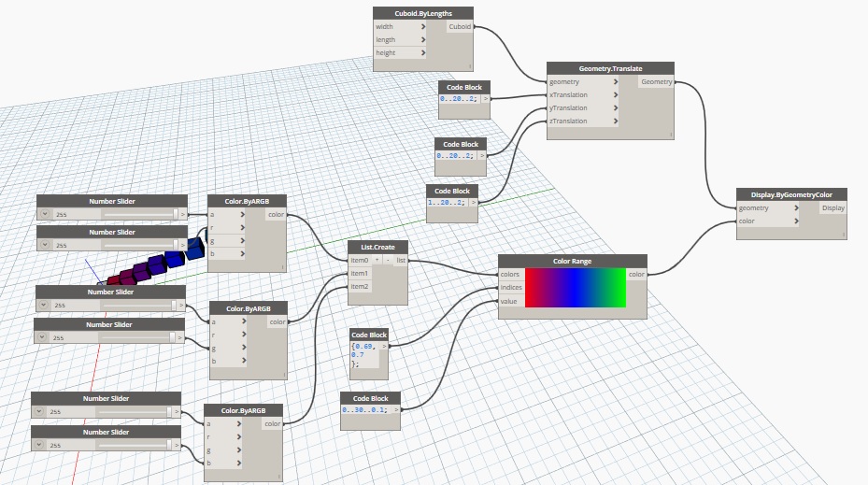
Task: Select the Display output port on Display.ByGeometryColor
Action: pyautogui.click(x=832, y=208)
